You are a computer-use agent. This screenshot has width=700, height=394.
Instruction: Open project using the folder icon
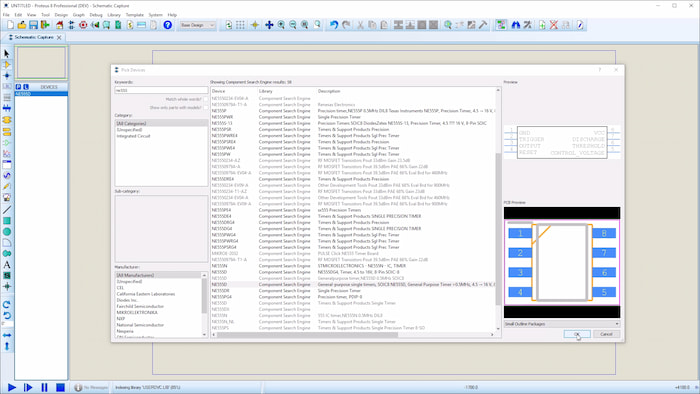coord(21,25)
